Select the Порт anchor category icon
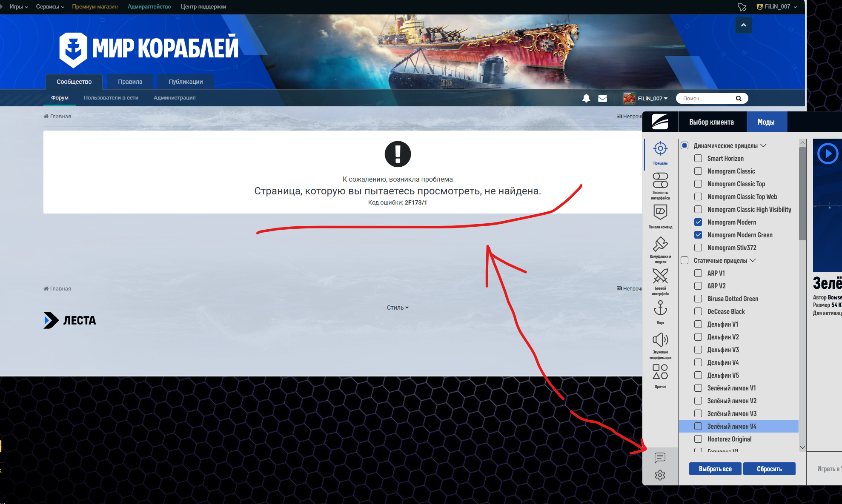 [660, 308]
